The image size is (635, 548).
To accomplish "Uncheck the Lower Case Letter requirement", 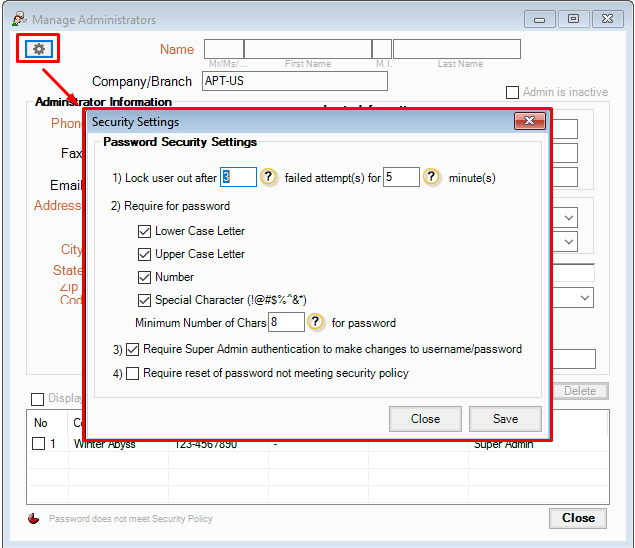I will pos(145,231).
